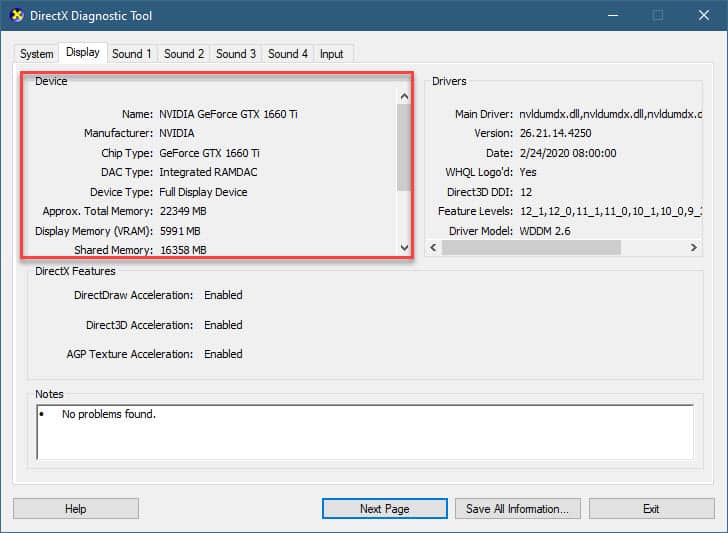Screen dimensions: 728x533
Task: Select the driver date '2/24/2020 08:00:00'
Action: (568, 153)
